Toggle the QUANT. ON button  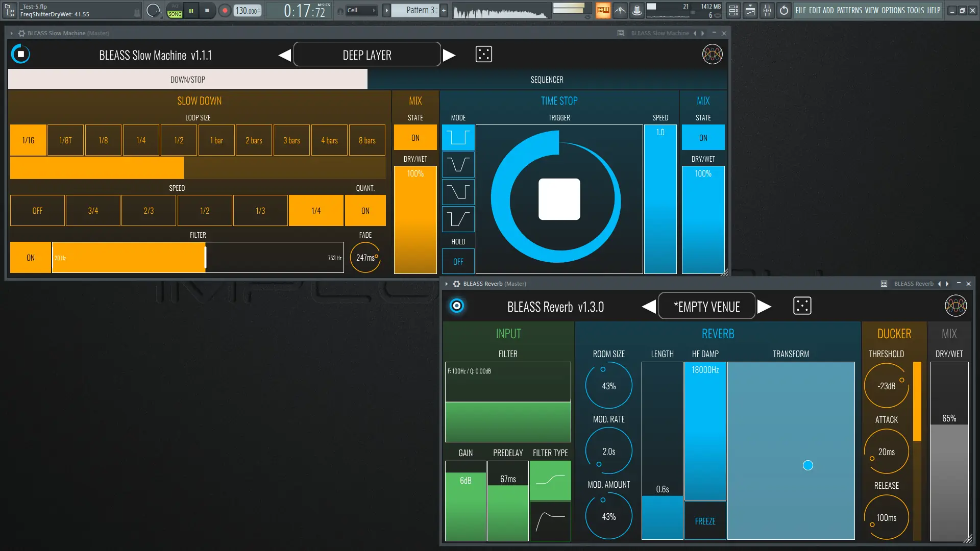click(x=365, y=211)
